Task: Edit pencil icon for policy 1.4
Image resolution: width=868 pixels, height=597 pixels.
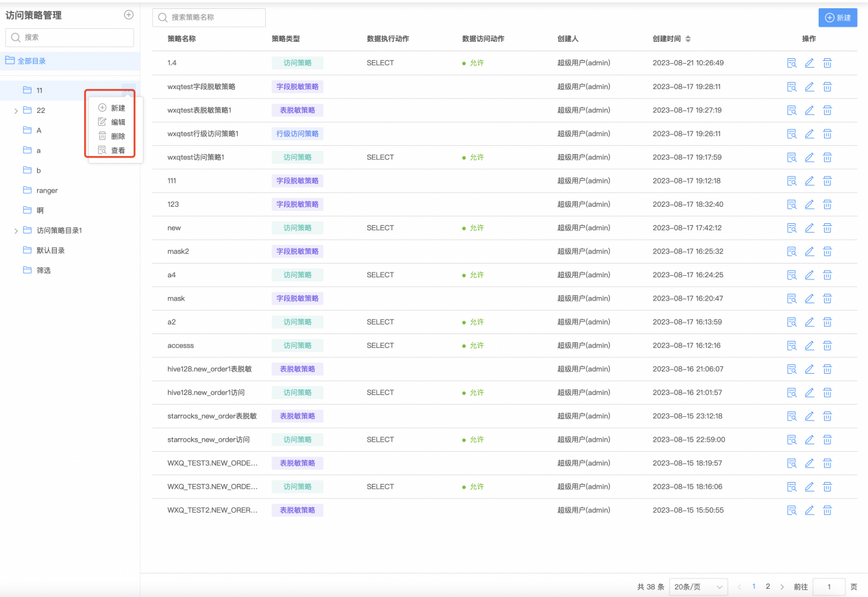Action: (x=809, y=63)
